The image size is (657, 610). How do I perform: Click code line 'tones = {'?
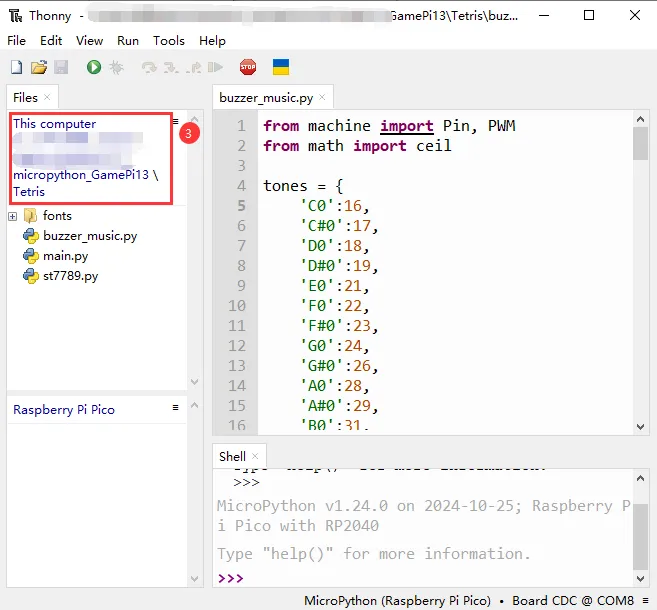point(303,186)
